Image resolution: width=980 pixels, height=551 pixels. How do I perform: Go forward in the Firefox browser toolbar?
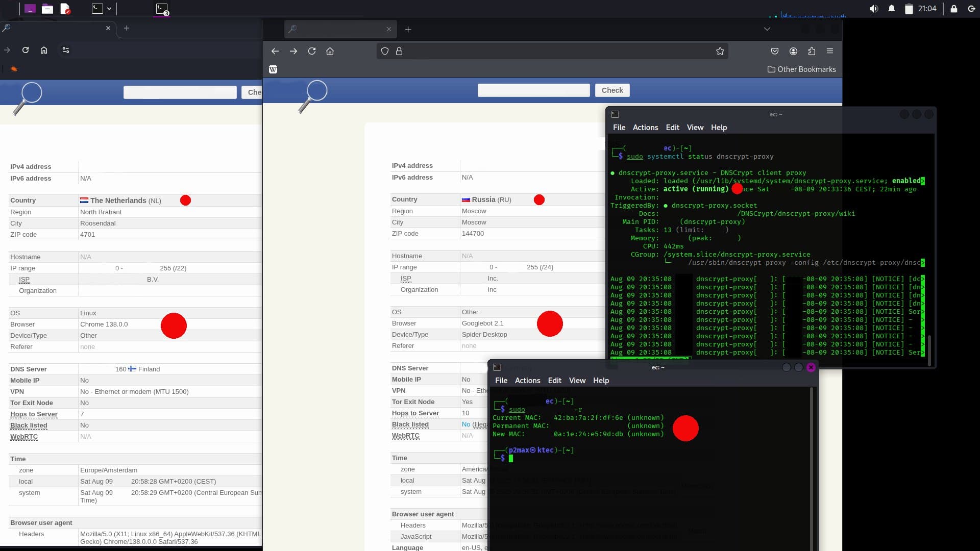click(x=293, y=51)
